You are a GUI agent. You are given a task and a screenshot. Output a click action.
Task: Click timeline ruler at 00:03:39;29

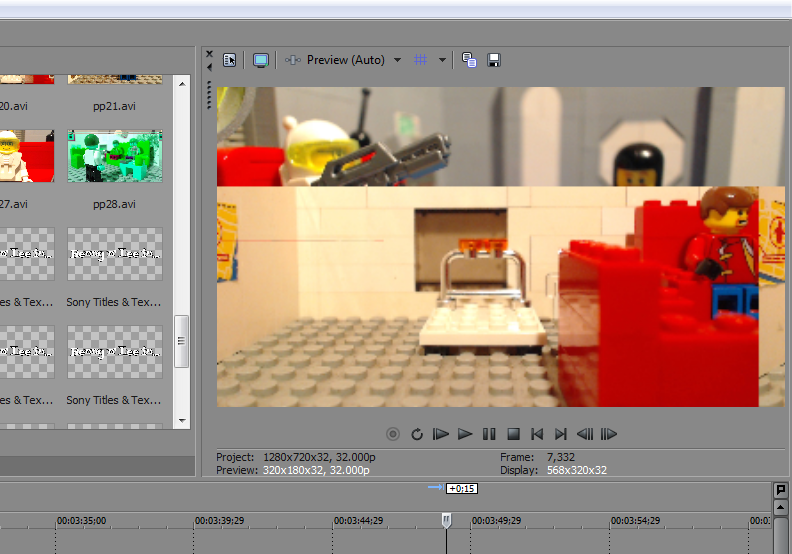click(219, 521)
